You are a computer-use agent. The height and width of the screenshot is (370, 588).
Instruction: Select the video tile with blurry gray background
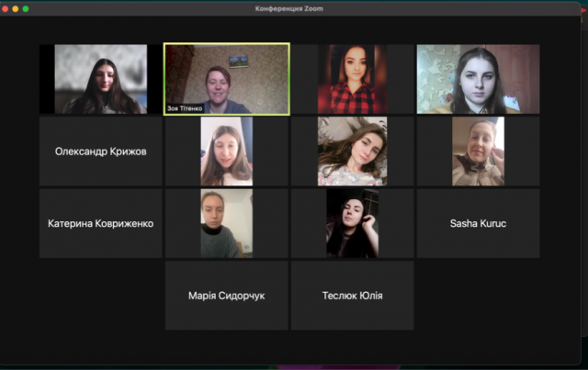[x=101, y=79]
